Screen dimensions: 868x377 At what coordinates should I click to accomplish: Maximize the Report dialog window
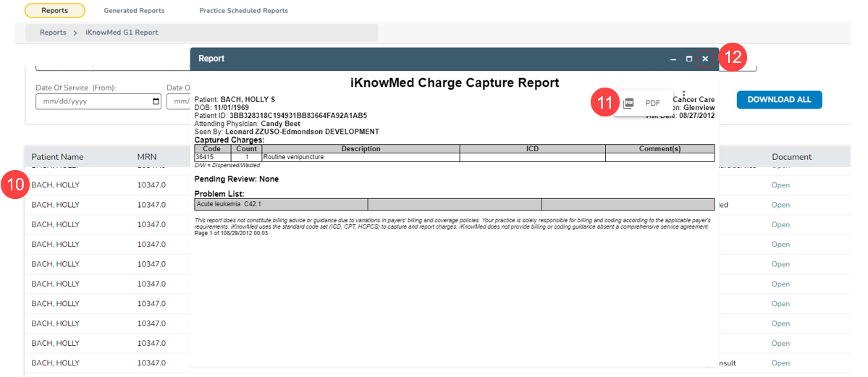(x=688, y=59)
